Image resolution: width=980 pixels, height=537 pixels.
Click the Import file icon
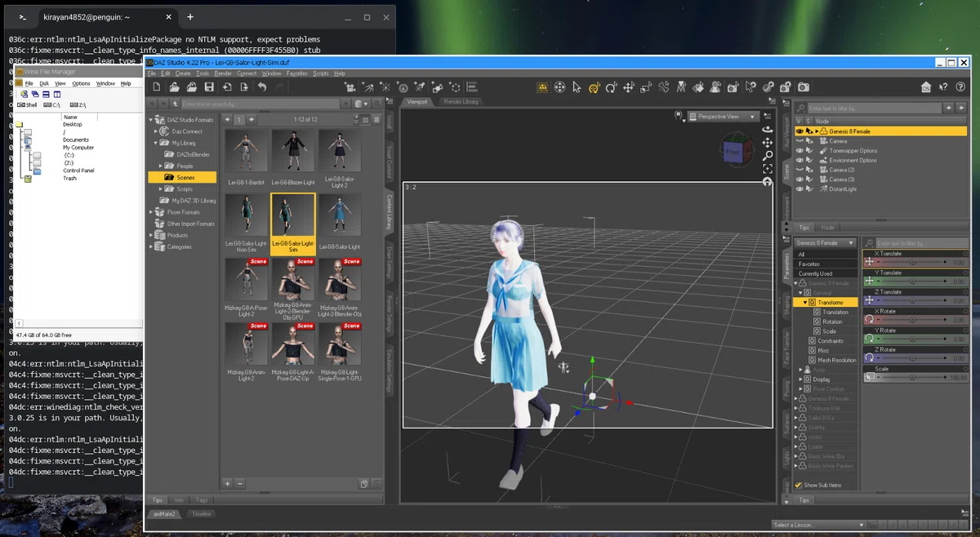click(x=227, y=87)
